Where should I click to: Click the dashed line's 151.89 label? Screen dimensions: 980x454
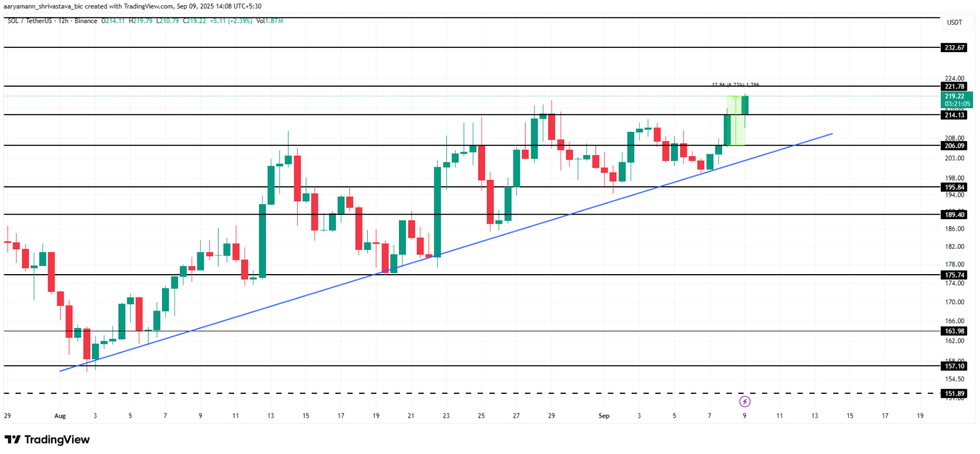tap(955, 394)
